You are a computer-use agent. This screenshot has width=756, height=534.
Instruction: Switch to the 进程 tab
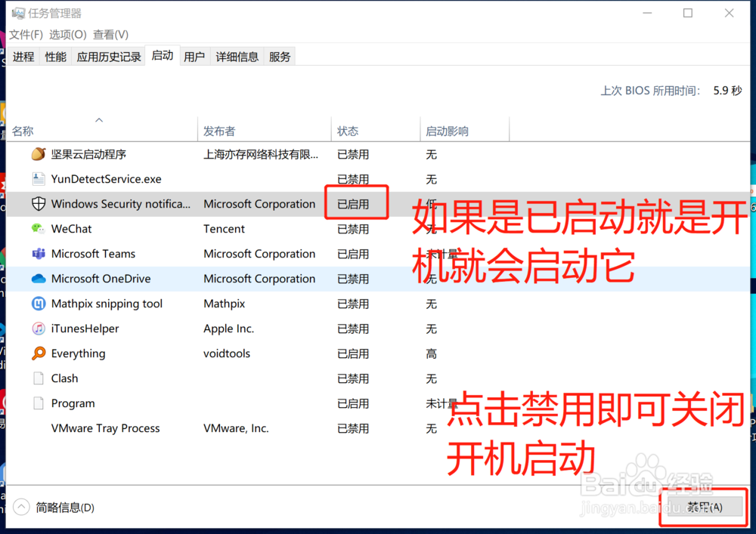[x=23, y=57]
